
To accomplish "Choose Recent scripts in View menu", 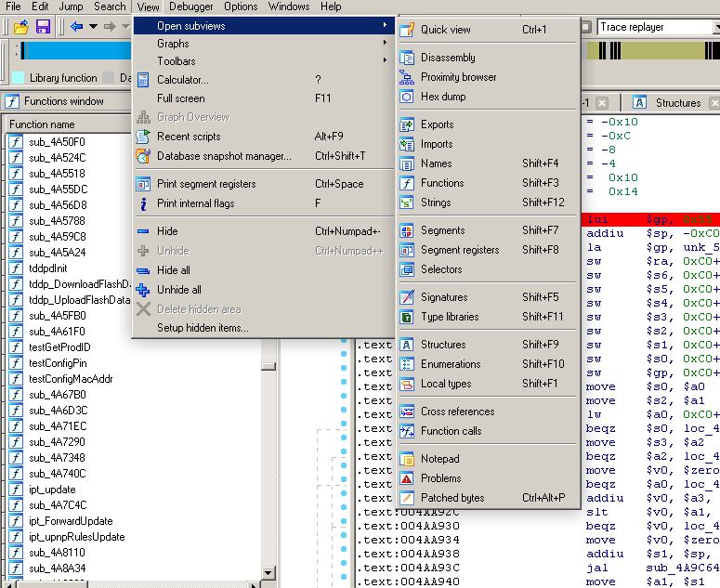I will point(264,137).
